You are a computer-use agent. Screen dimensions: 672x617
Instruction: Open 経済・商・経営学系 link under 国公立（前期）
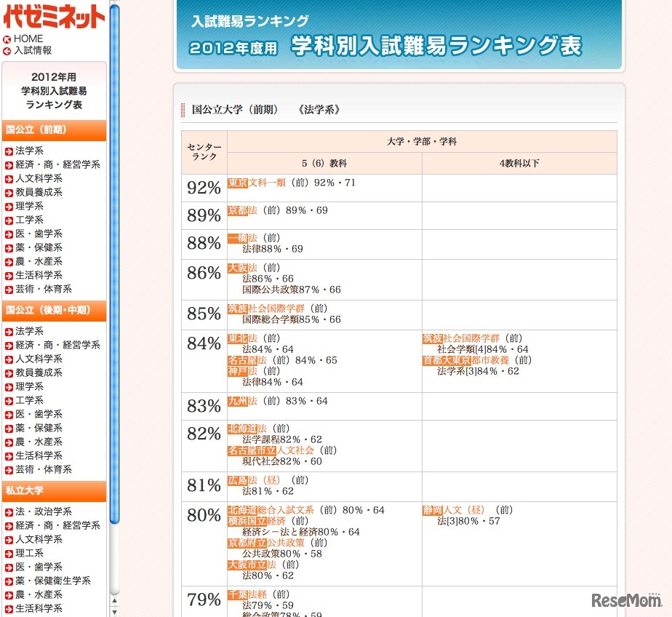58,164
